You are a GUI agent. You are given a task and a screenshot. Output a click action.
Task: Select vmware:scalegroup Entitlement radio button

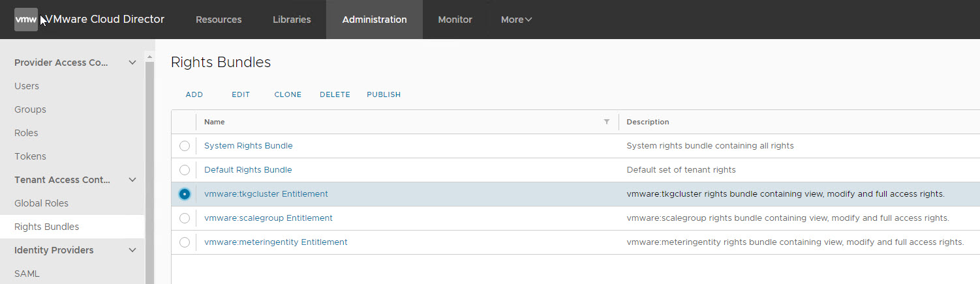click(x=185, y=218)
